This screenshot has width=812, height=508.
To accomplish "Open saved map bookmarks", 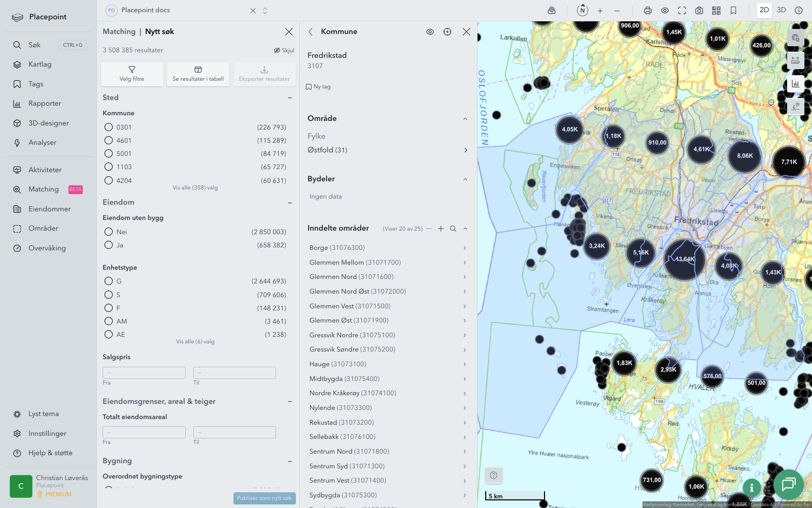I will (733, 11).
